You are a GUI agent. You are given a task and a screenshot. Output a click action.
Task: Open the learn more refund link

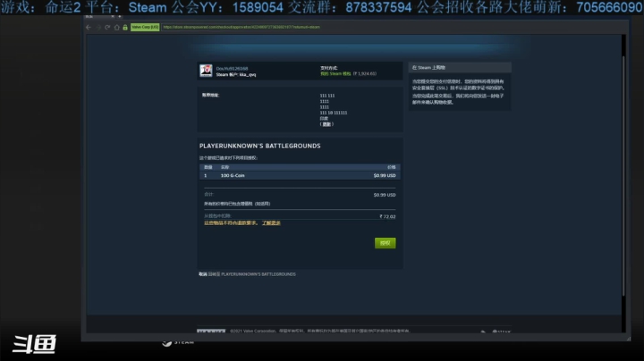[271, 223]
